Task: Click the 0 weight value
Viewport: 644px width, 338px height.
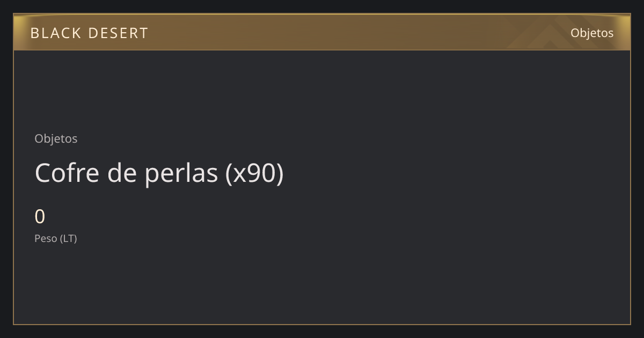Action: pyautogui.click(x=40, y=217)
